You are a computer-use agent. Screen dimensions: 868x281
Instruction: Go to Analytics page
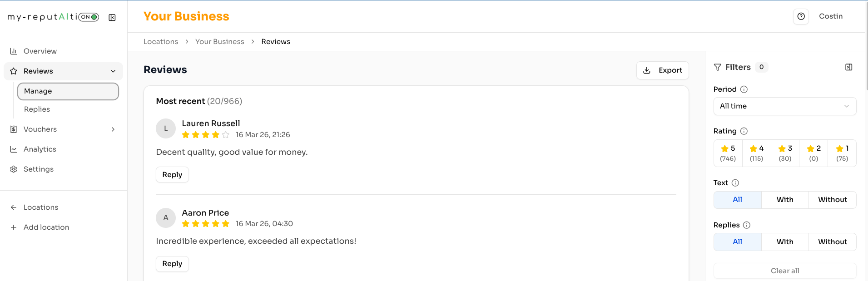coord(40,149)
